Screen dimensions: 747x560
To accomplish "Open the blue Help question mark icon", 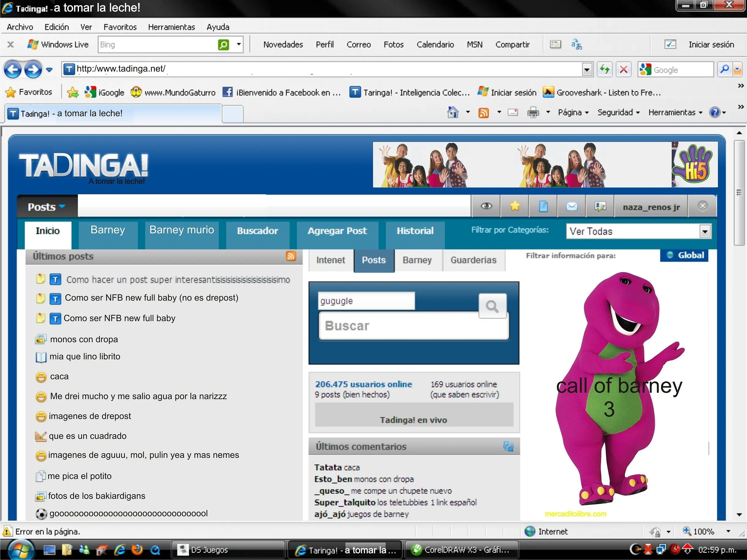I will pyautogui.click(x=715, y=112).
